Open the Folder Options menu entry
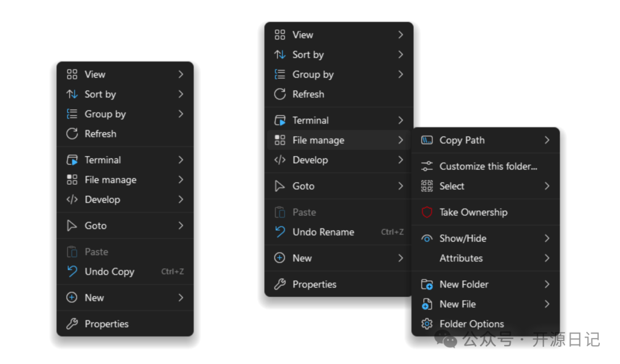Image resolution: width=620 pixels, height=364 pixels. click(471, 324)
